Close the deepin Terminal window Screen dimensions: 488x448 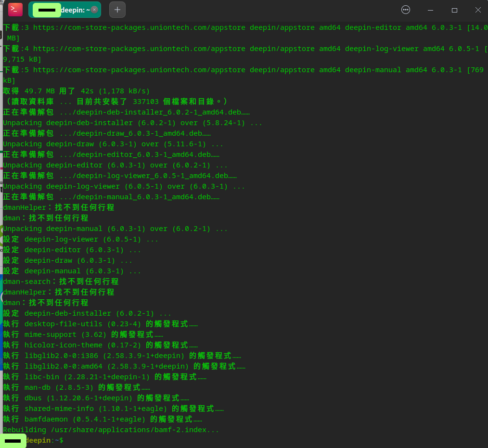[x=477, y=9]
